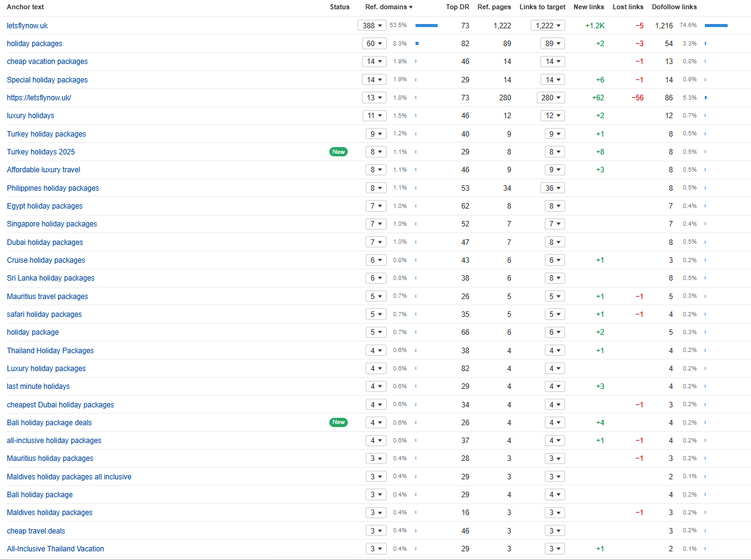Screen dimensions: 751x560
Task: Click the ref. domains bar for letsflynow.uk
Action: tap(426, 26)
